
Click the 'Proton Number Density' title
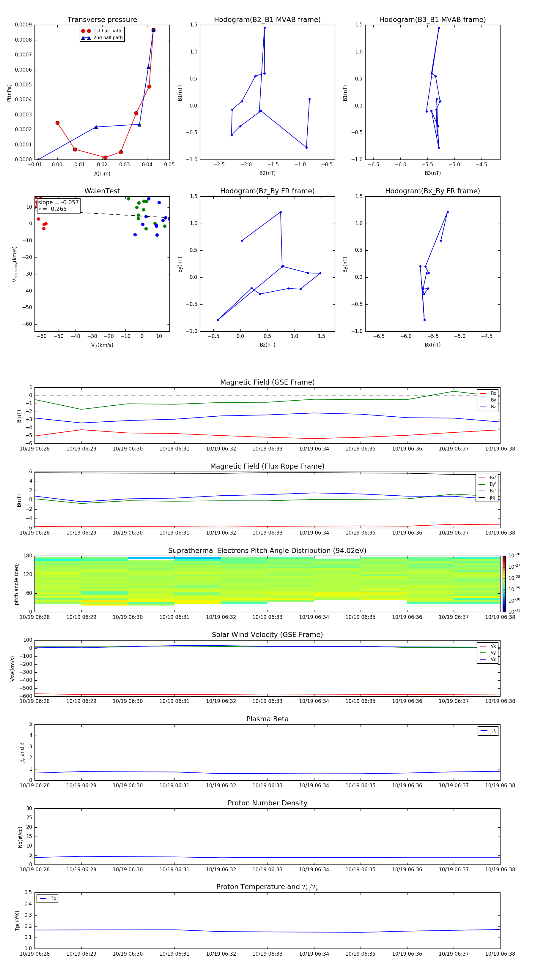click(267, 803)
